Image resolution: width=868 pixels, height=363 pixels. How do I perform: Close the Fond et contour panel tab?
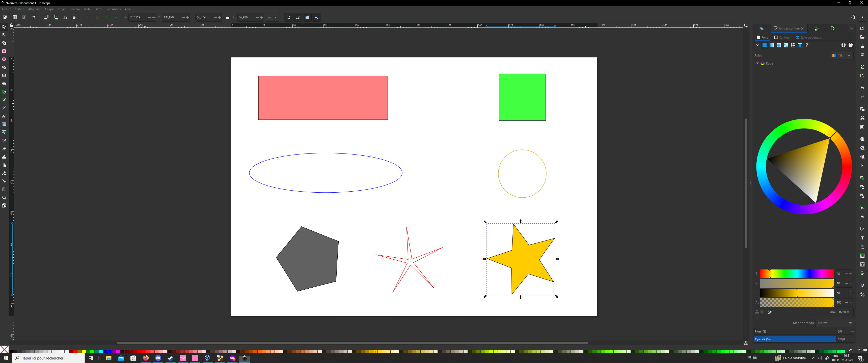click(x=802, y=29)
